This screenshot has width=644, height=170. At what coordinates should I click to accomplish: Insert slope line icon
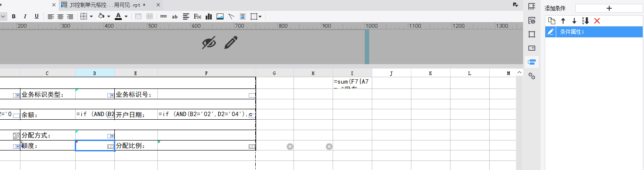point(231,16)
